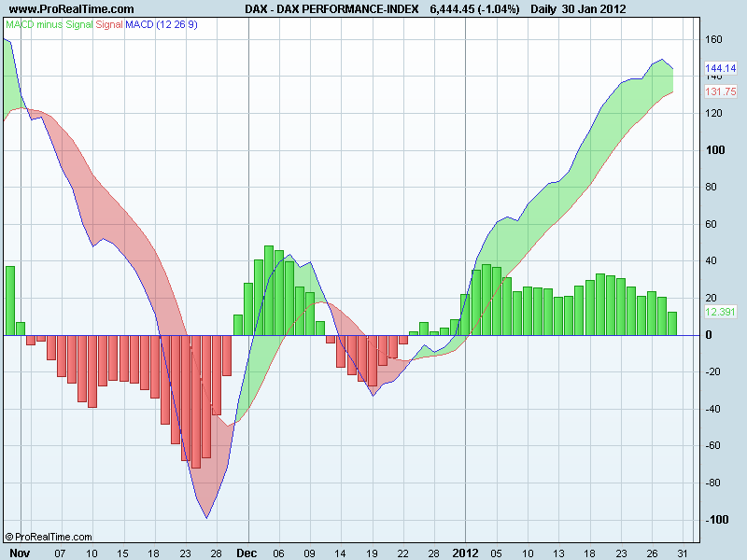The width and height of the screenshot is (747, 560).
Task: Click the 26 date label on the time axis
Action: [x=652, y=553]
